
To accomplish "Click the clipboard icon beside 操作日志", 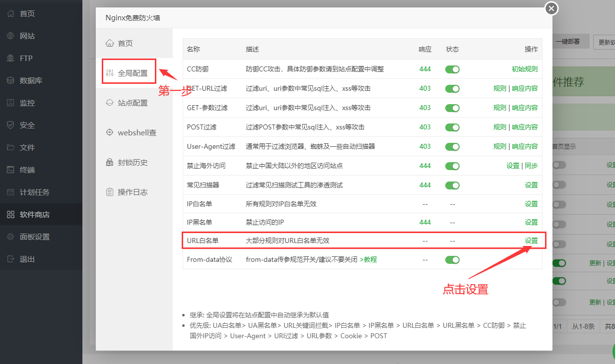I will pos(110,192).
